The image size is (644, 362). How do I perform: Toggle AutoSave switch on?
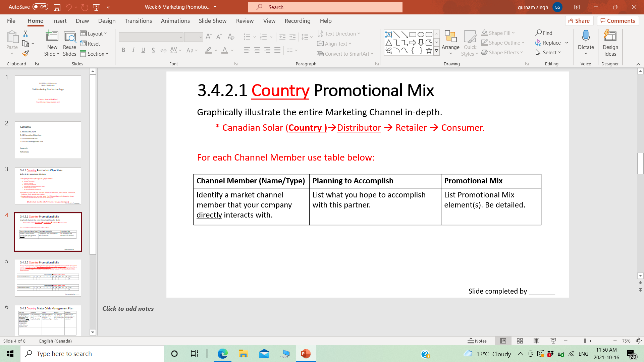pyautogui.click(x=40, y=7)
